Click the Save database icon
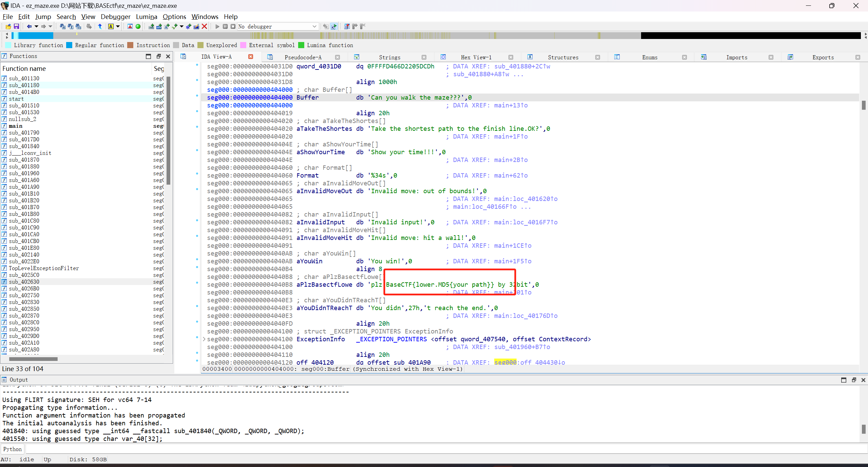 tap(16, 26)
